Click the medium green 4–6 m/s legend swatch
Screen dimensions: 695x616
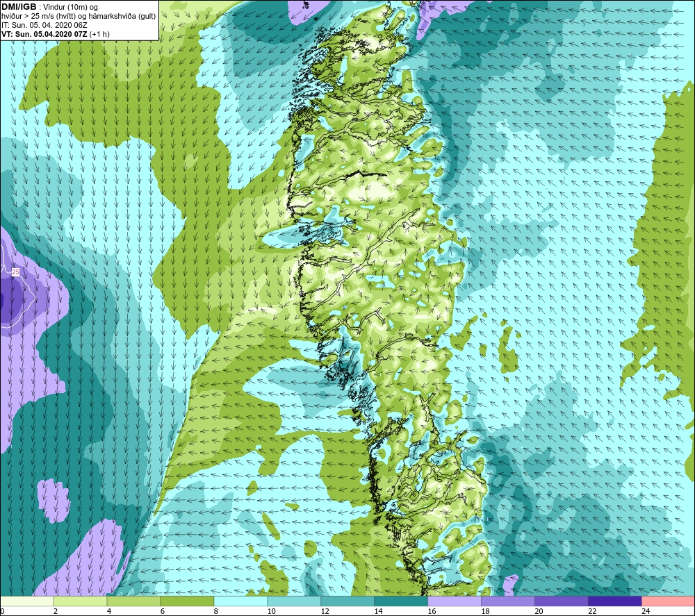click(x=133, y=601)
